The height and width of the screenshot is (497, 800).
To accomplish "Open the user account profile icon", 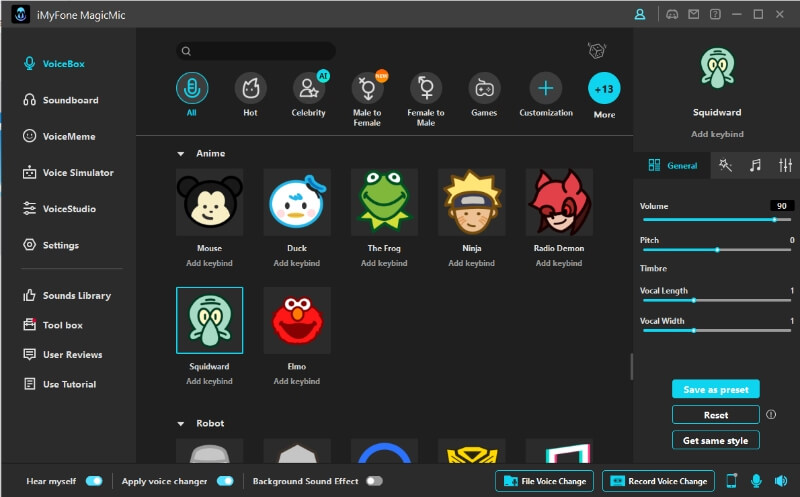I will point(640,14).
